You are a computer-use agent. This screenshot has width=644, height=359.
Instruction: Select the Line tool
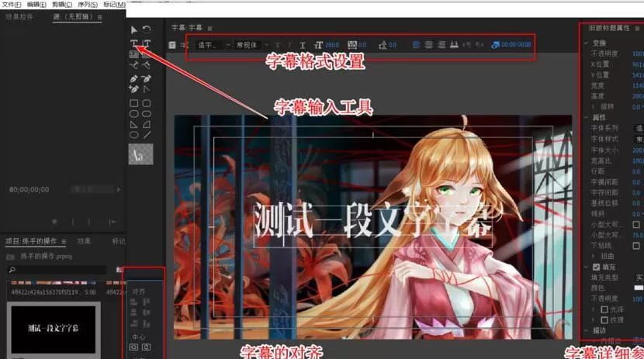(147, 135)
